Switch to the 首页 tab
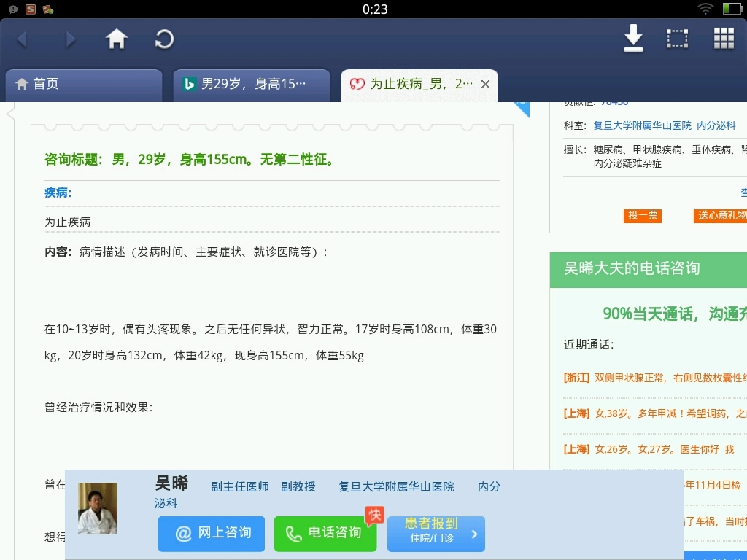 84,85
